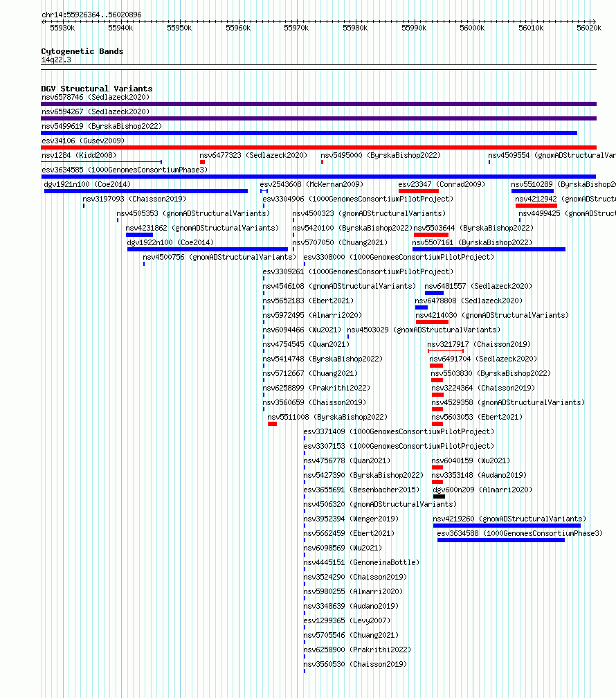Open nsv4219260 (gnomADStructuralVariants) label
Image resolution: width=616 pixels, height=698 pixels.
point(509,519)
